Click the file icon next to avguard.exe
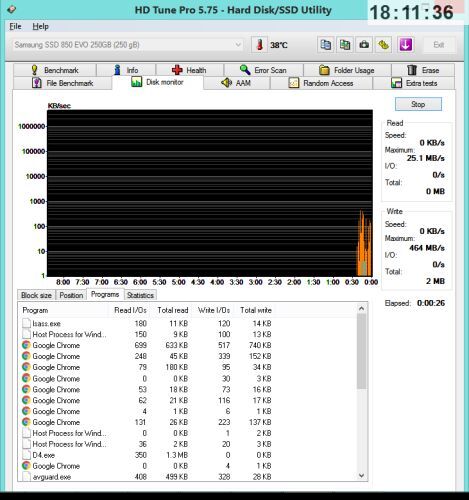Screen dimensions: 469x500 (x=26, y=477)
